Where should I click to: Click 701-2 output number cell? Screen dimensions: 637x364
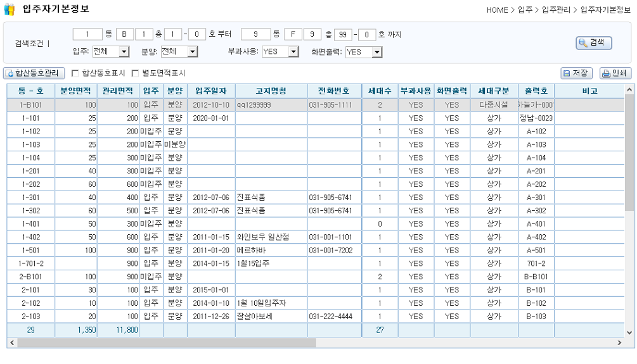[536, 263]
